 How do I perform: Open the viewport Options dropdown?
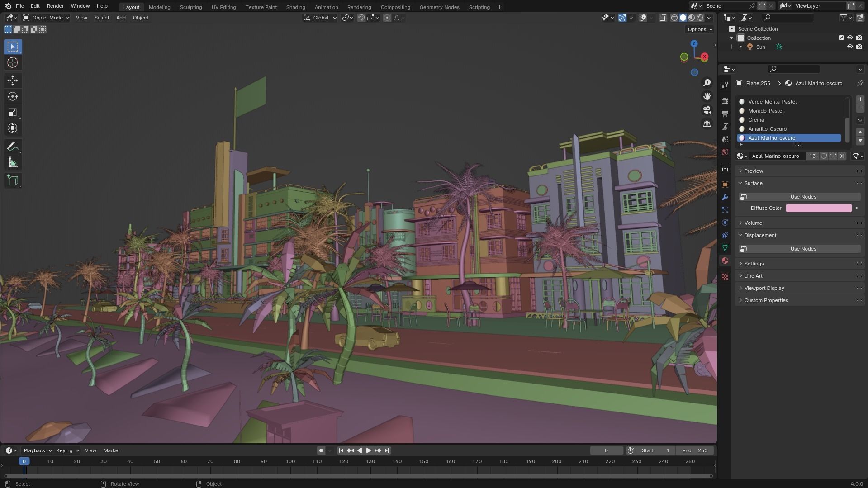700,29
